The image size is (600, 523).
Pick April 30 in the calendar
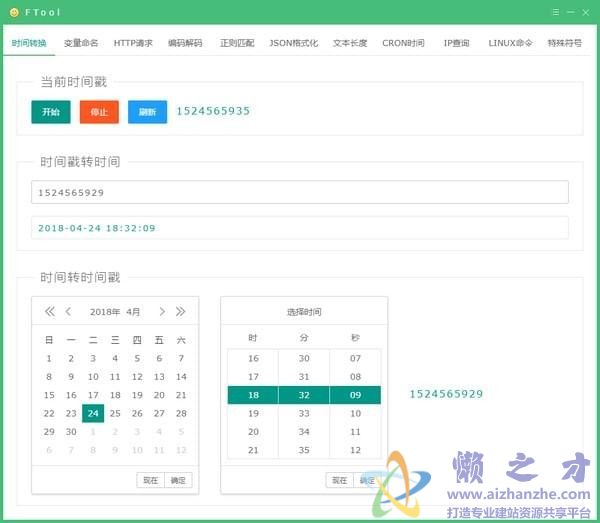[71, 432]
